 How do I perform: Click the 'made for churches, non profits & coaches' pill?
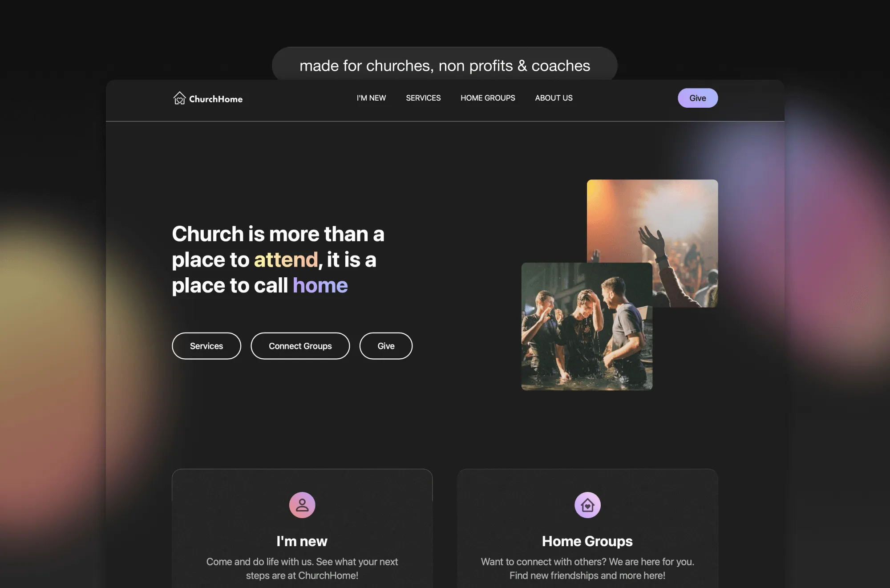point(445,66)
